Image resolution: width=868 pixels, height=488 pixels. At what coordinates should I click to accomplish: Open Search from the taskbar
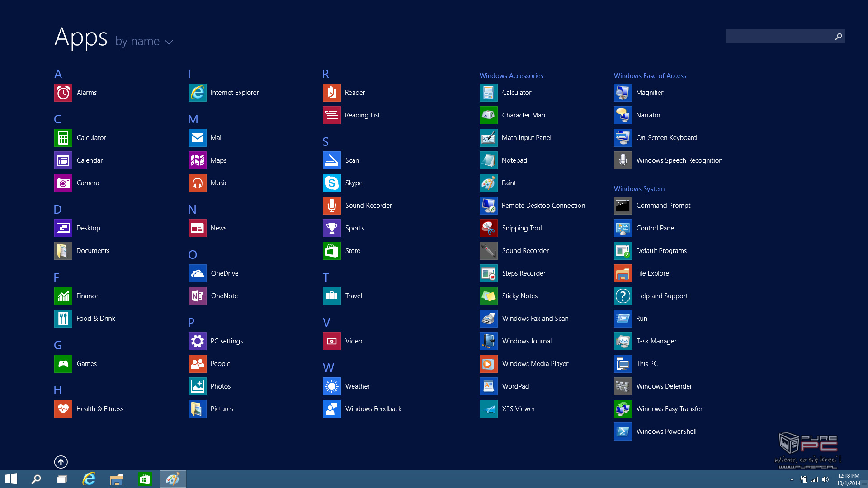click(36, 479)
